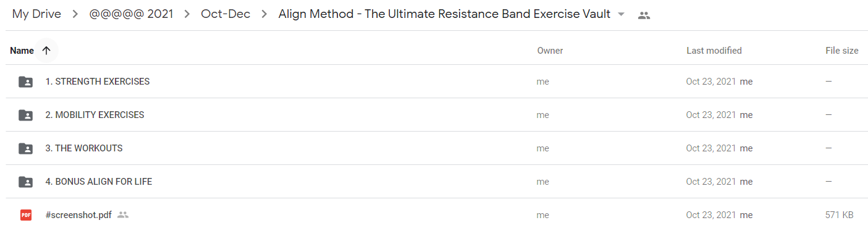Click the chevron after Oct-Dec breadcrumb
The height and width of the screenshot is (228, 868).
click(x=264, y=14)
